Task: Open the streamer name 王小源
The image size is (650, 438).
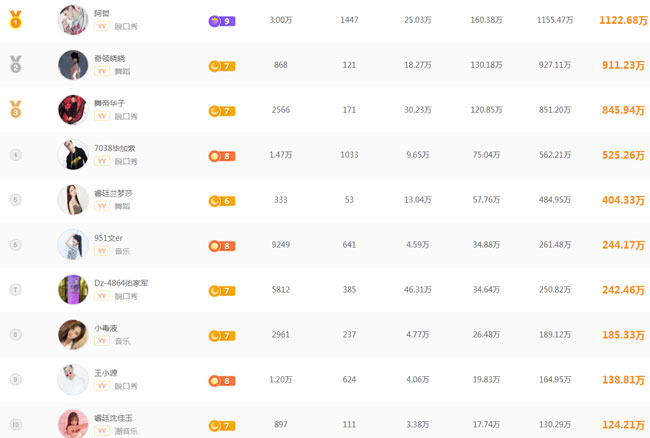Action: tap(106, 373)
